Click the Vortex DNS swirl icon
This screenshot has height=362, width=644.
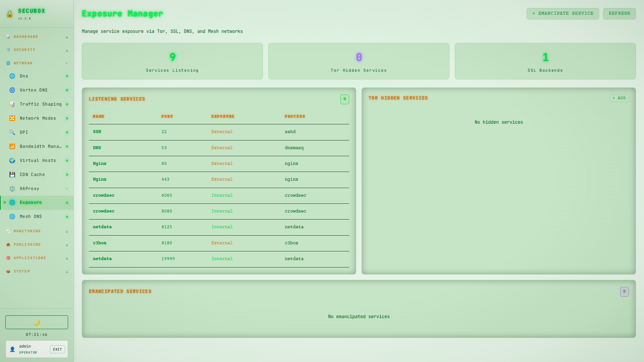point(12,90)
